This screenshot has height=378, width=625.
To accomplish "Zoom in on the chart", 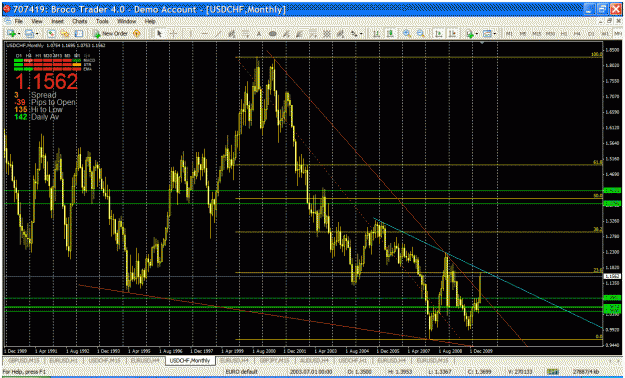I will (x=407, y=34).
